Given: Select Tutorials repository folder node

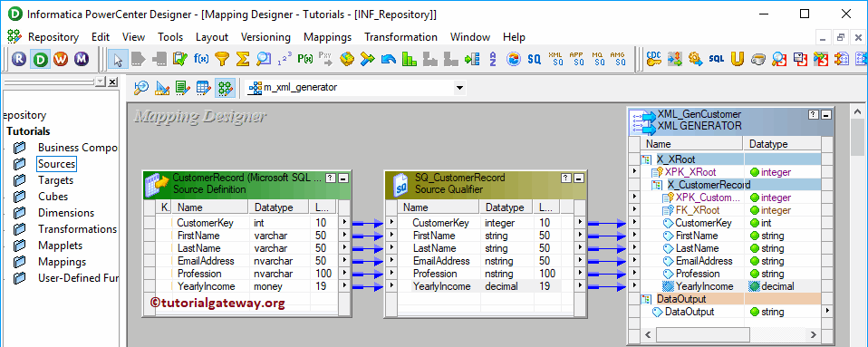Looking at the screenshot, I should pyautogui.click(x=28, y=131).
